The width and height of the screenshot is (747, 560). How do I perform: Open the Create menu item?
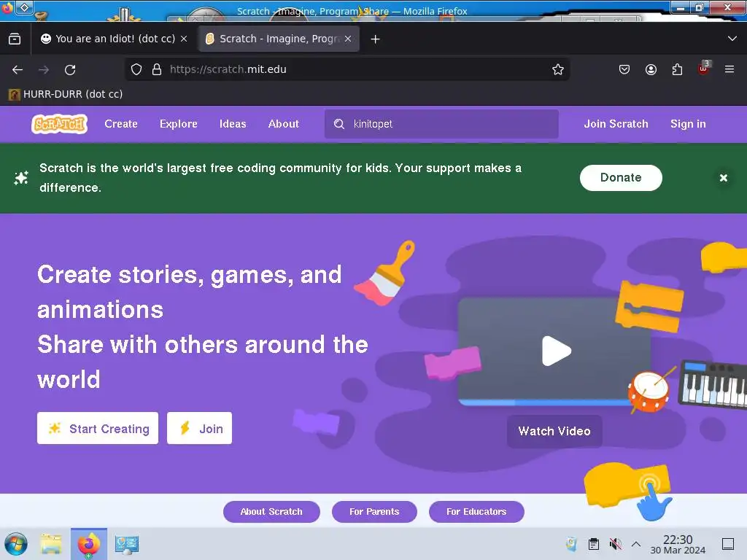(x=121, y=124)
